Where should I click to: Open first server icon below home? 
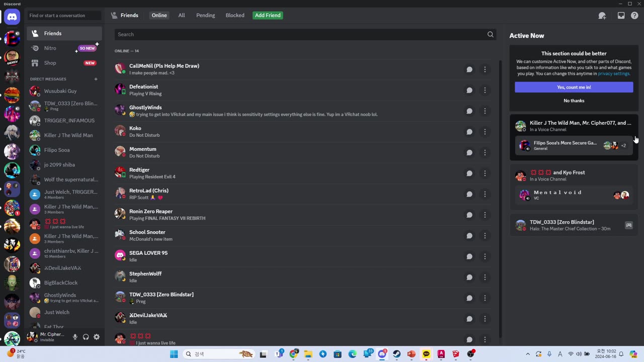point(12,38)
